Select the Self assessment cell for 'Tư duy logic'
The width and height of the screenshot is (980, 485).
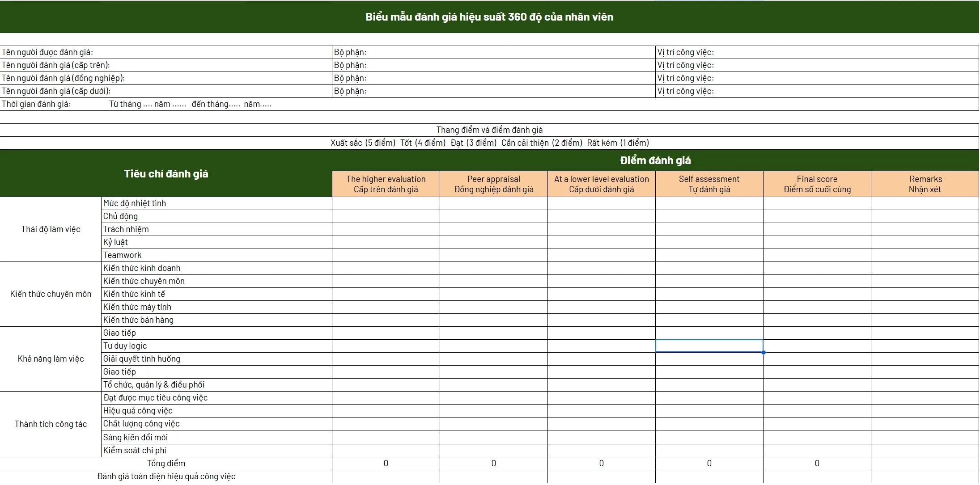click(709, 346)
